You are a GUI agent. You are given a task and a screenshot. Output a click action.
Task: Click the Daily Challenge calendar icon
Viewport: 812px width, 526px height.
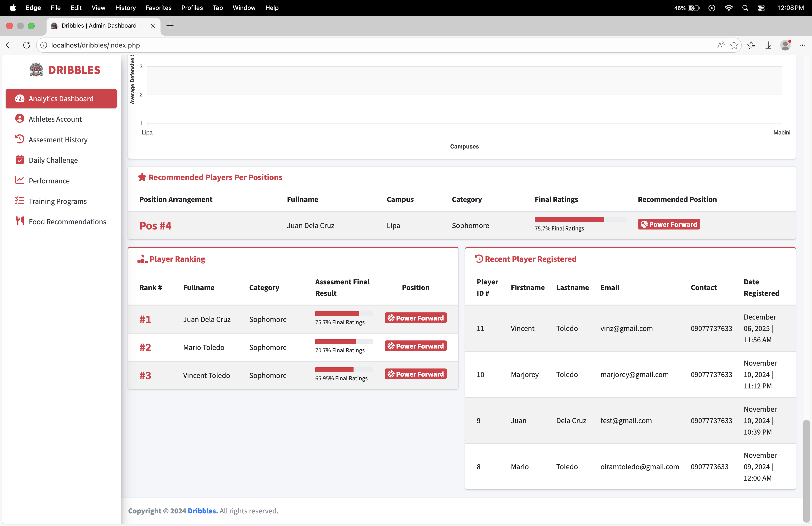[19, 160]
